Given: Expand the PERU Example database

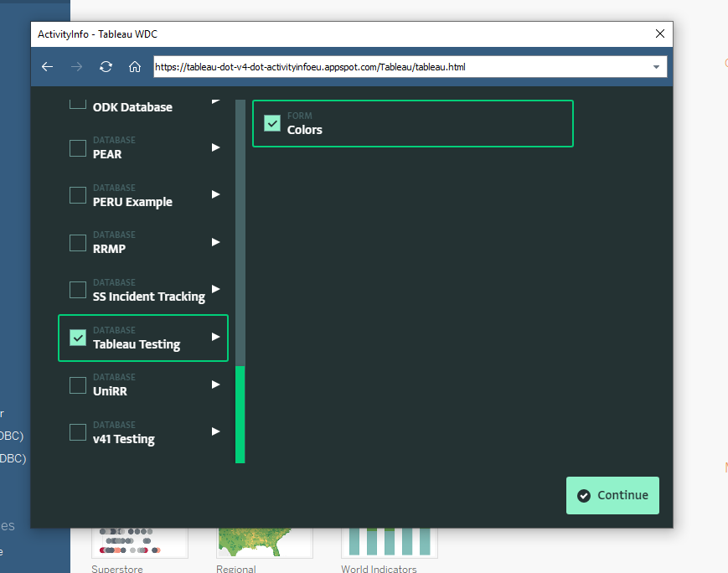Looking at the screenshot, I should pyautogui.click(x=215, y=194).
